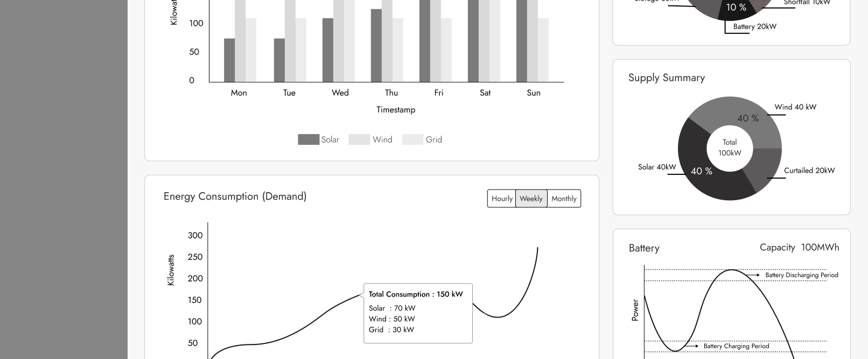
Task: Click the Total 100kW donut center
Action: point(730,148)
